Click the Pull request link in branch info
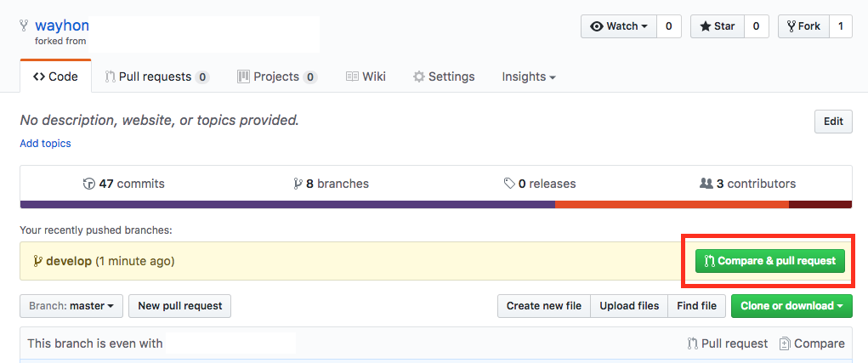The image size is (868, 363). click(728, 343)
